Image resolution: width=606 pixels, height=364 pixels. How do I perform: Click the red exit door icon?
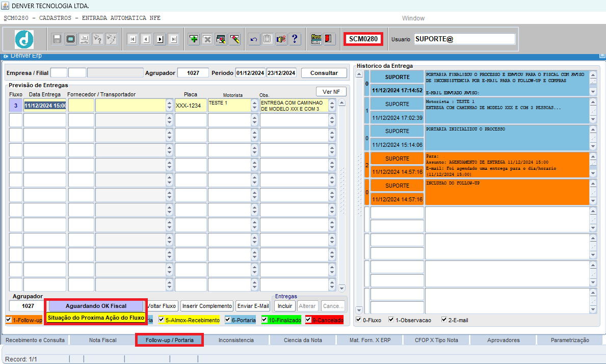pyautogui.click(x=329, y=39)
